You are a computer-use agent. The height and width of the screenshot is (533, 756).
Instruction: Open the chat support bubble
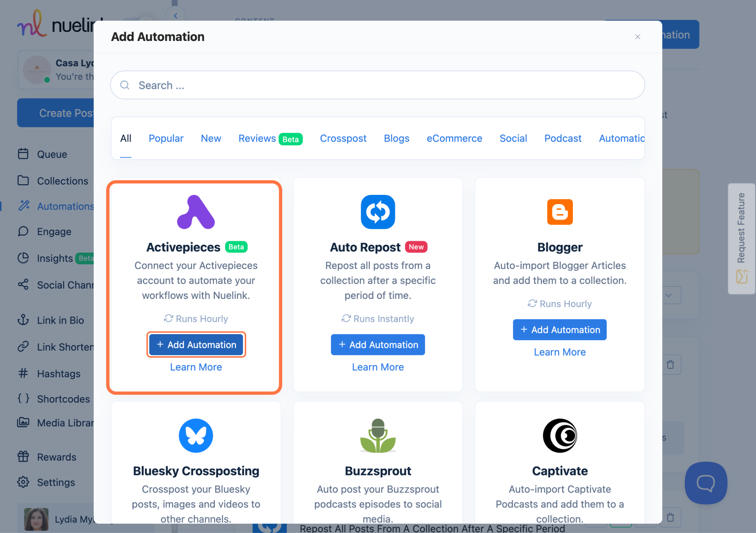coord(705,483)
